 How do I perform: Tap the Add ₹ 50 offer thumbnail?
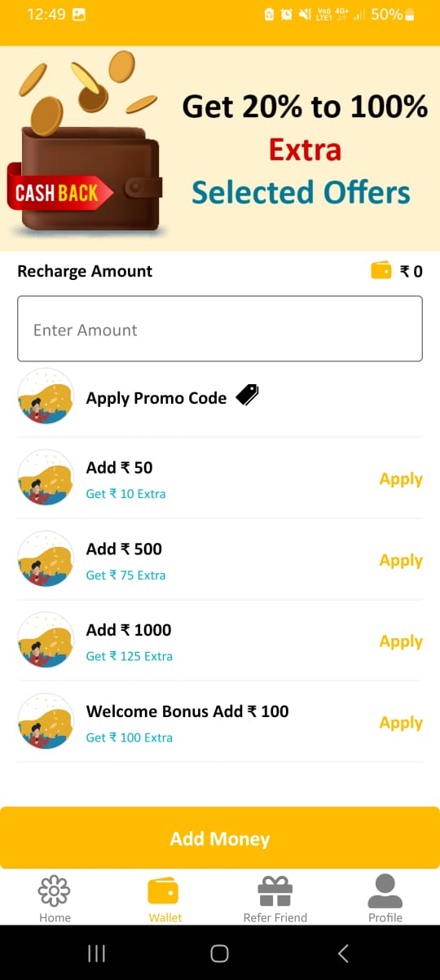46,478
